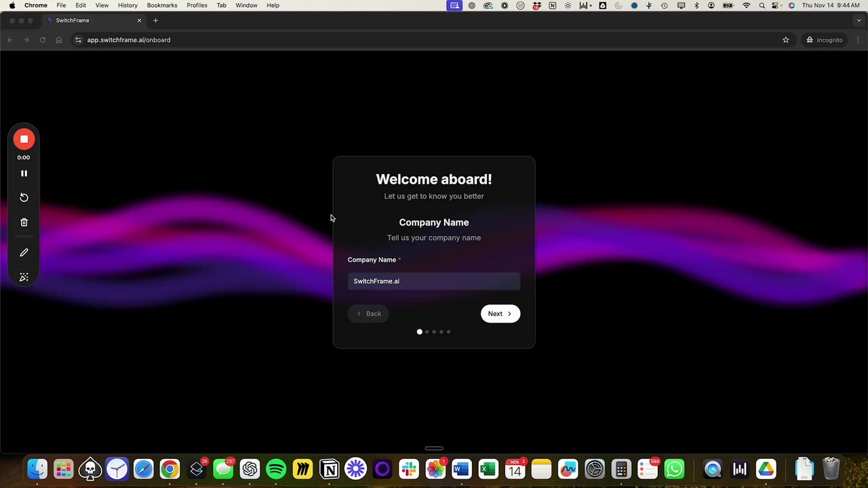Open Safari from the Dock
The image size is (868, 488).
pos(144,469)
